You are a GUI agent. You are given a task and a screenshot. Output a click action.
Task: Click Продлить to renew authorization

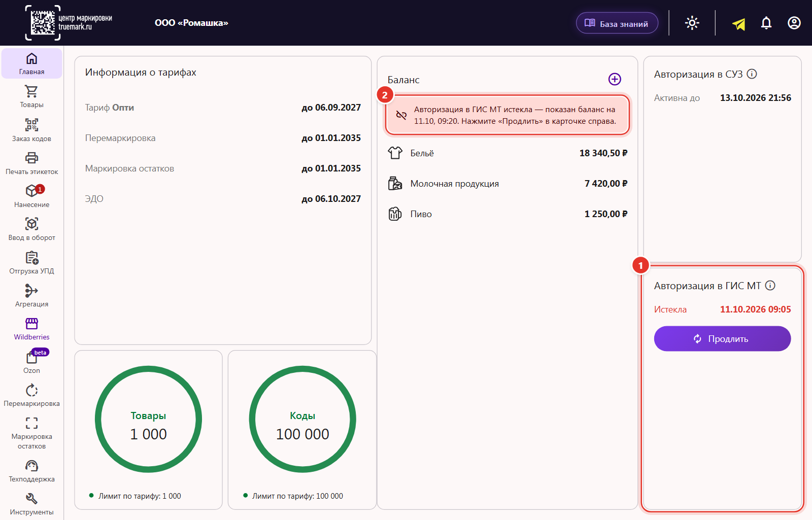click(x=722, y=338)
